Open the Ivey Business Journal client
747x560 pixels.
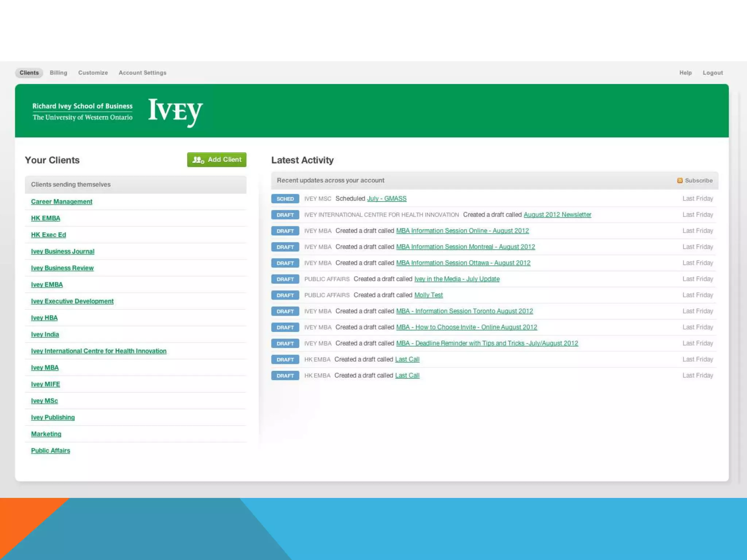(63, 251)
